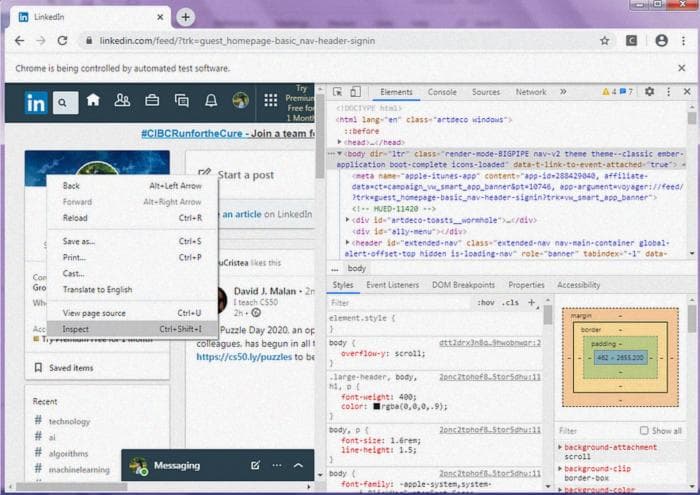Choose View page source menu item
700x495 pixels.
tap(132, 313)
